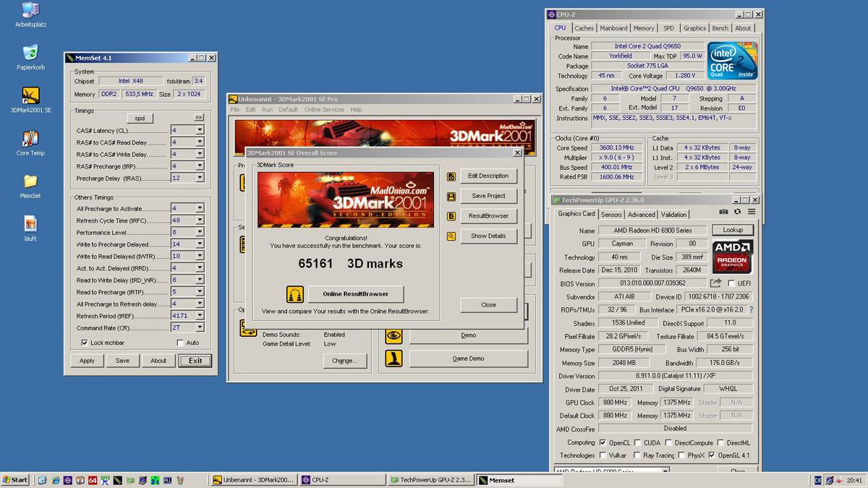868x488 pixels.
Task: Launch the 3DMark2001 SE desktop shortcut
Action: (x=30, y=95)
